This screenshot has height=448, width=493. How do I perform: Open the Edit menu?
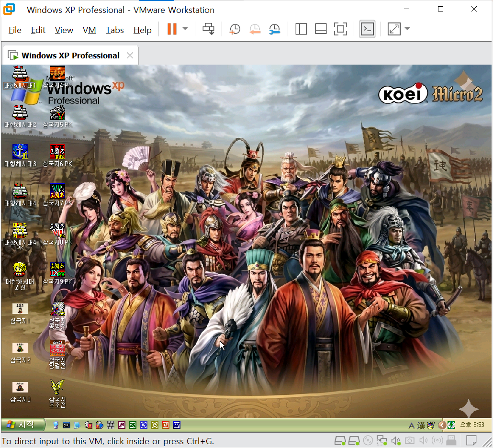click(x=38, y=30)
